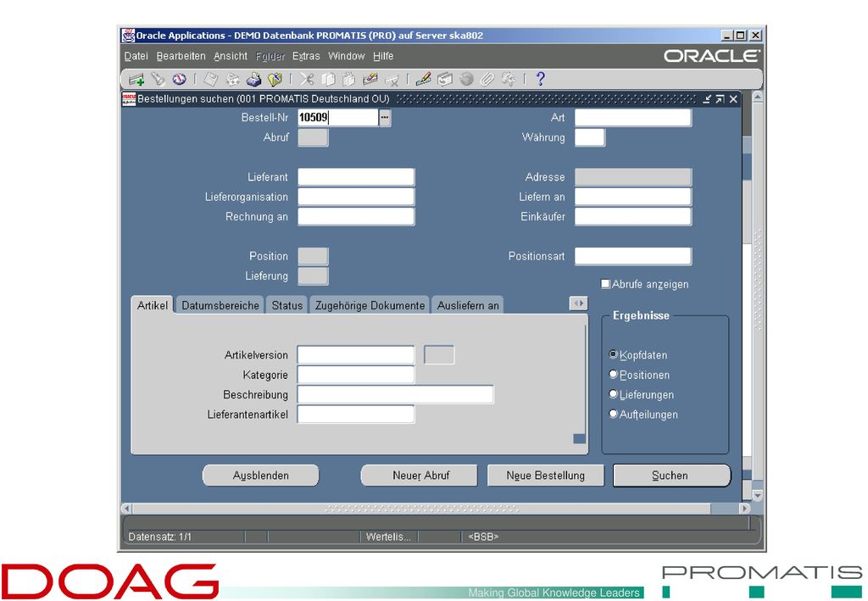Screen dimensions: 868x601
Task: Click the horizontal scrollbar left arrow
Action: click(x=127, y=508)
